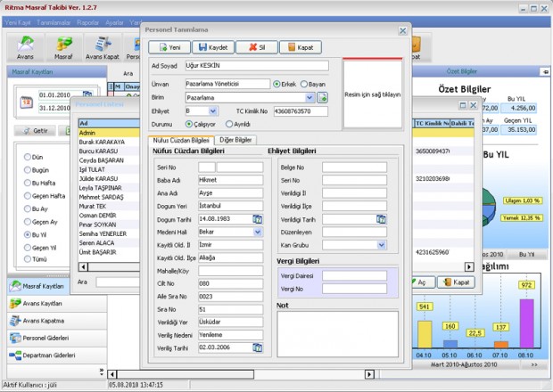
Task: Set Durumu to Çalışıyor
Action: pyautogui.click(x=189, y=124)
